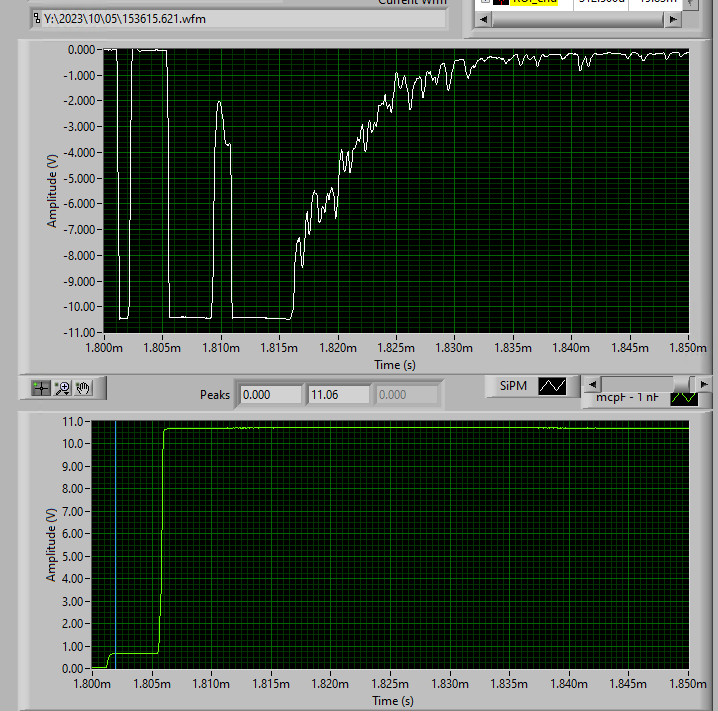Click the 1.800m x-axis start label of lower graph

tap(92, 684)
